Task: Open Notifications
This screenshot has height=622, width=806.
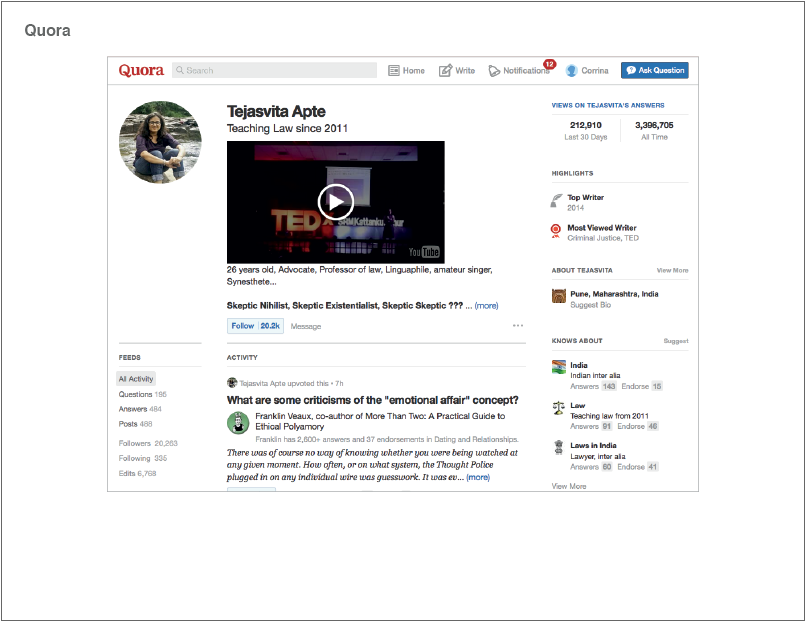Action: pos(519,70)
